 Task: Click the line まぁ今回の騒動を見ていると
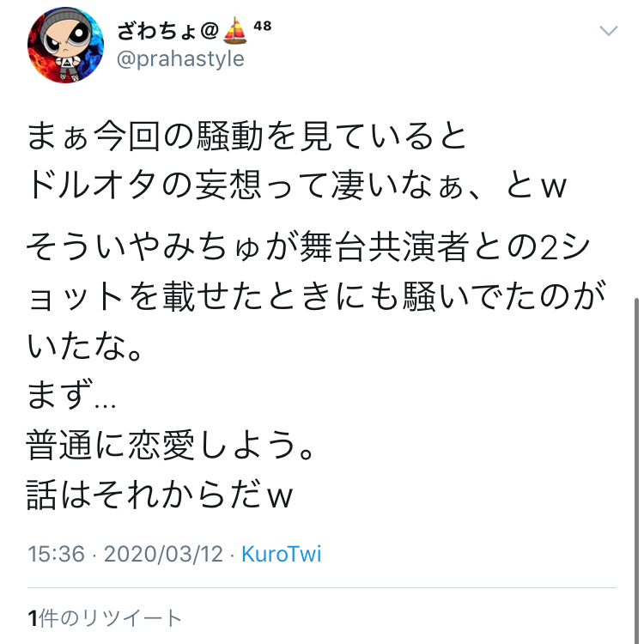pyautogui.click(x=246, y=136)
